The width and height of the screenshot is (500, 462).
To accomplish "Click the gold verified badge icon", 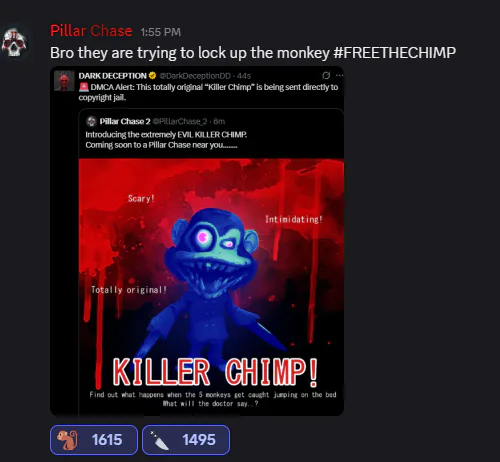I will click(152, 76).
